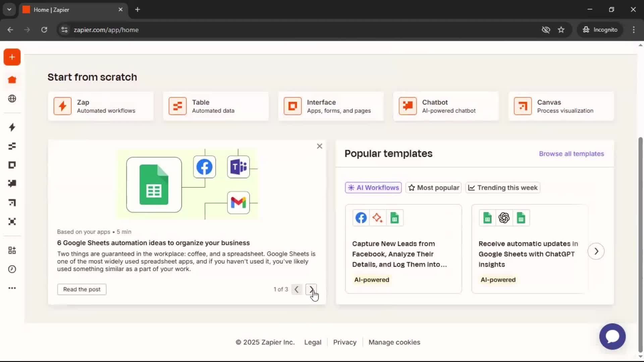Select the Home | Zapier browser tab

point(73,10)
